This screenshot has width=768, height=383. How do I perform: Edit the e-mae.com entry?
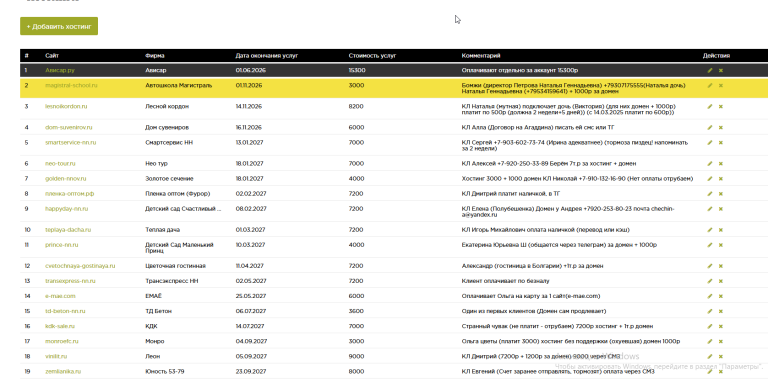point(710,296)
